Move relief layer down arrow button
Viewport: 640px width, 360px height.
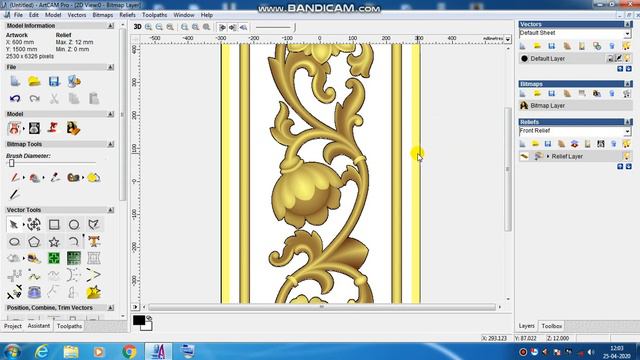pos(629,167)
